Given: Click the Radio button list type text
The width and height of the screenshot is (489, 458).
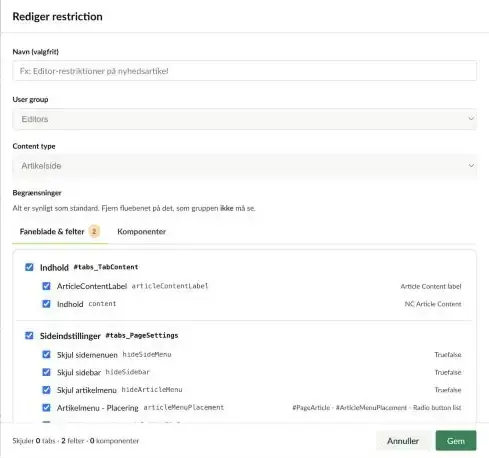Looking at the screenshot, I should pyautogui.click(x=437, y=408).
